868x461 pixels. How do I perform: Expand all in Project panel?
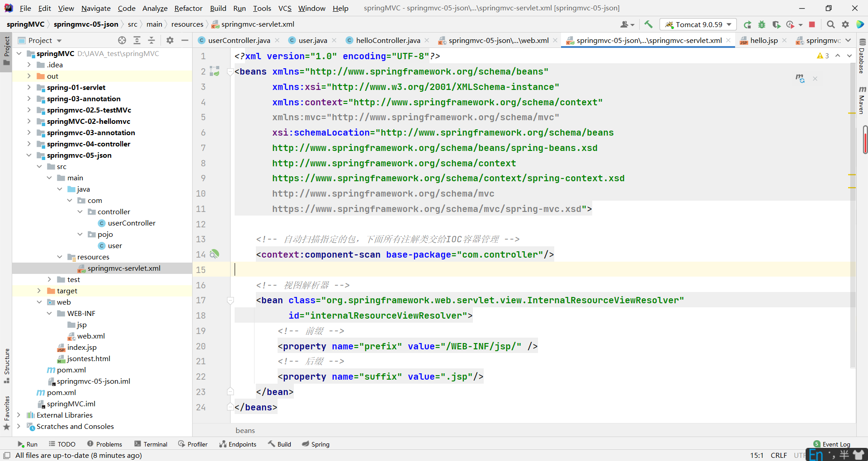tap(137, 40)
